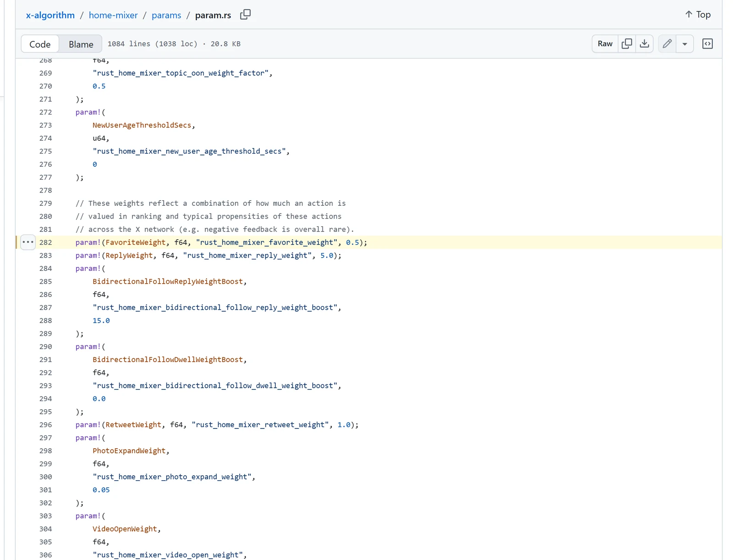Click param.rs file name in breadcrumb

pyautogui.click(x=213, y=15)
